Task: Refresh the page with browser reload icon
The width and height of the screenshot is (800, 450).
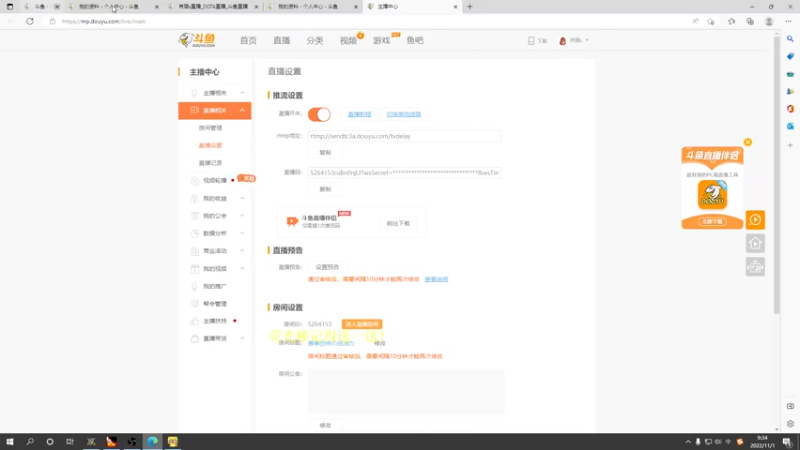Action: click(x=30, y=21)
